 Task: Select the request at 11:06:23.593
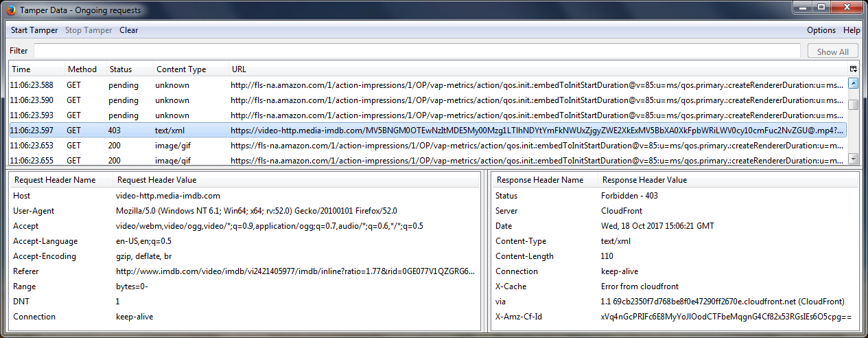428,115
